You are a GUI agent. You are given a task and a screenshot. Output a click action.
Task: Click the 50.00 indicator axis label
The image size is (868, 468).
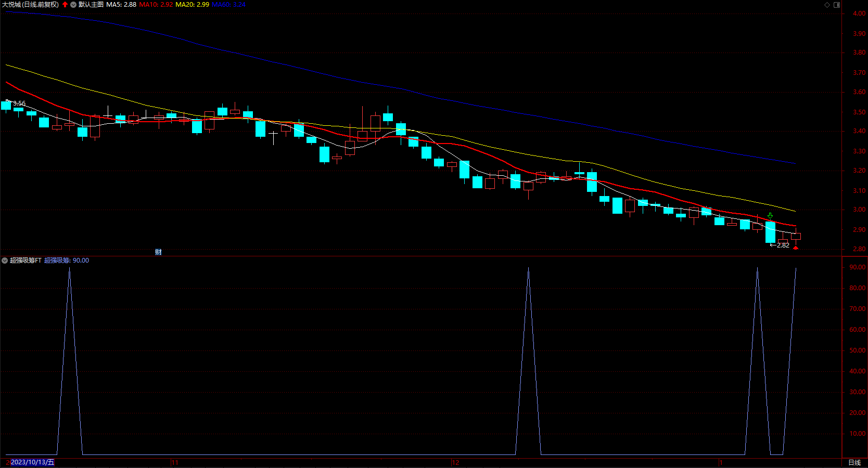pos(858,350)
